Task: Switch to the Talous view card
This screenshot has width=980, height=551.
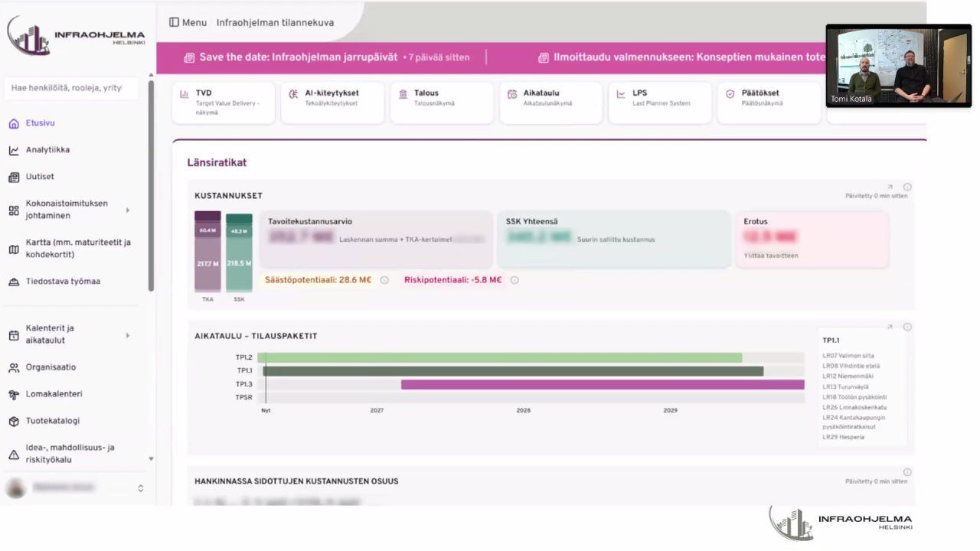Action: coord(441,103)
